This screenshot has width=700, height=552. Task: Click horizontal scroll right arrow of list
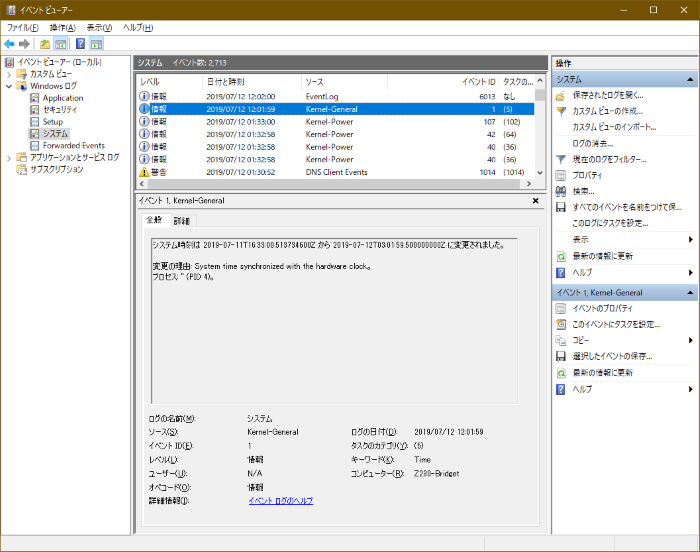tap(529, 184)
